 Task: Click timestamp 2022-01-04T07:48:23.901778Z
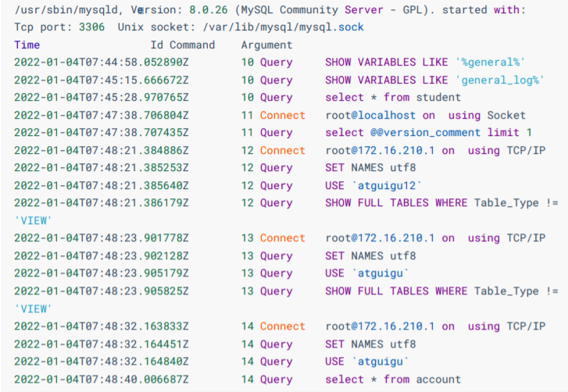(102, 238)
